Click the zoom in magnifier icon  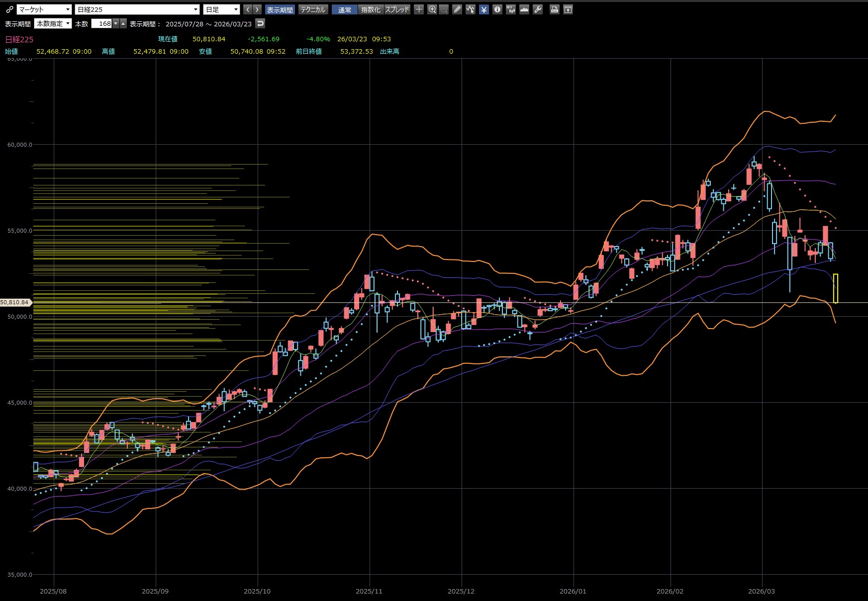click(432, 9)
